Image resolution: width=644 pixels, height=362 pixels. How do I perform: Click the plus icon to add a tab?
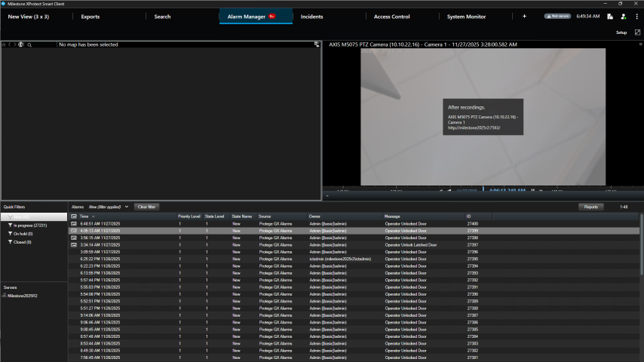pyautogui.click(x=524, y=16)
